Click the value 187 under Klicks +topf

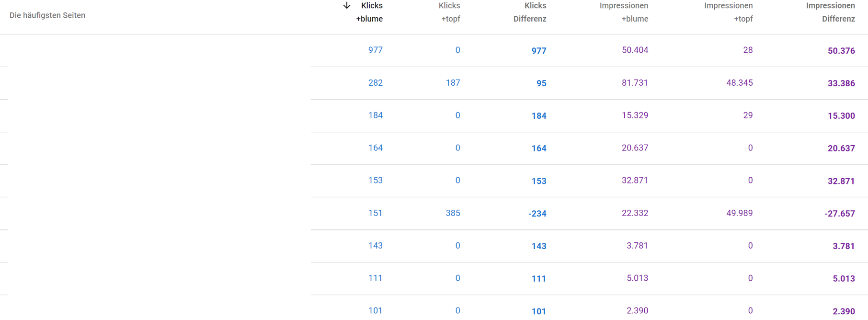coord(453,82)
